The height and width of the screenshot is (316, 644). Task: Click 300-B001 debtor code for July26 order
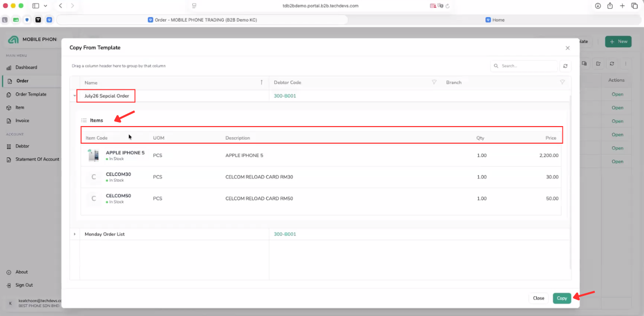[285, 95]
